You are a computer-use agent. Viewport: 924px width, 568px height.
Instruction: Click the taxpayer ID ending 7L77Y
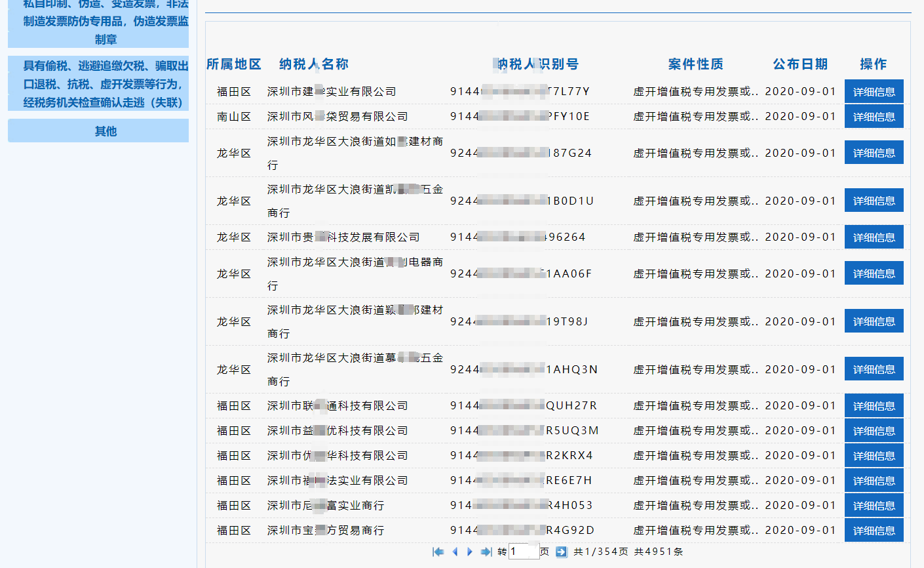click(520, 92)
